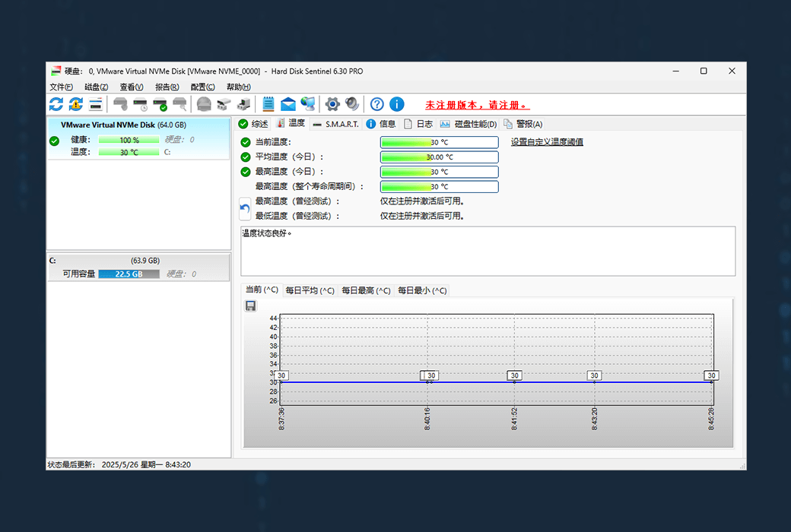
Task: Click the green check icon beside 最高温度 (今日)
Action: (x=246, y=172)
